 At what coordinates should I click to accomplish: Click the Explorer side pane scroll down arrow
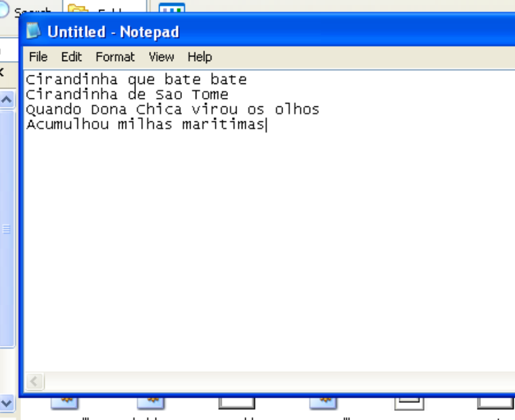coord(7,402)
